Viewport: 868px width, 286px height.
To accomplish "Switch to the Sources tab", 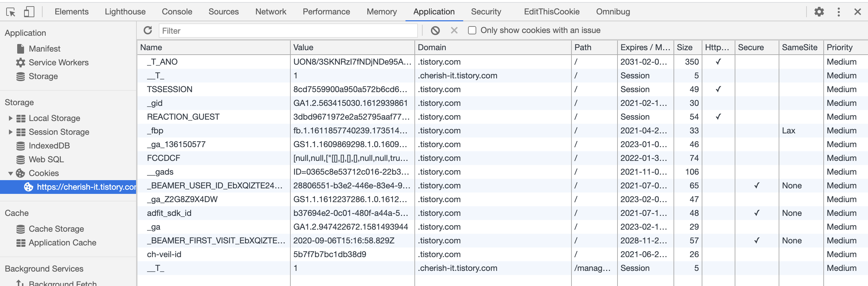I will click(x=224, y=12).
